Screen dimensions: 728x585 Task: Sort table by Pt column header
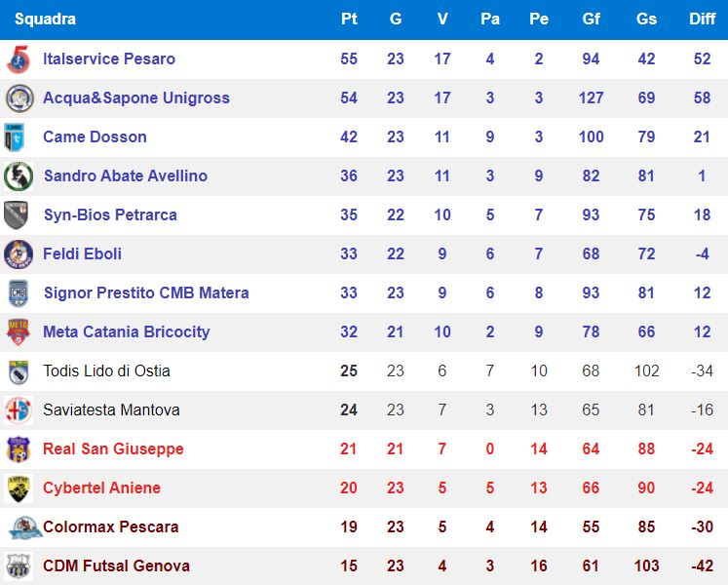click(x=349, y=19)
